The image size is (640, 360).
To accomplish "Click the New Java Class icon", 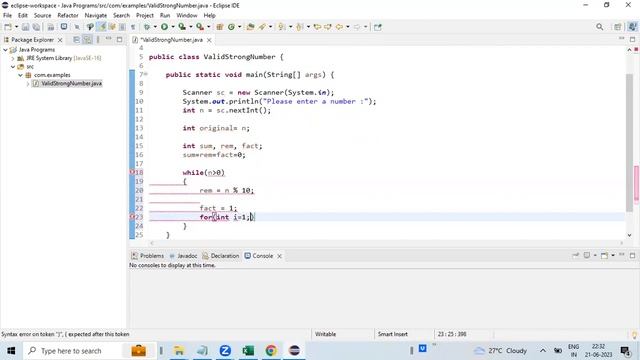I will (x=231, y=27).
